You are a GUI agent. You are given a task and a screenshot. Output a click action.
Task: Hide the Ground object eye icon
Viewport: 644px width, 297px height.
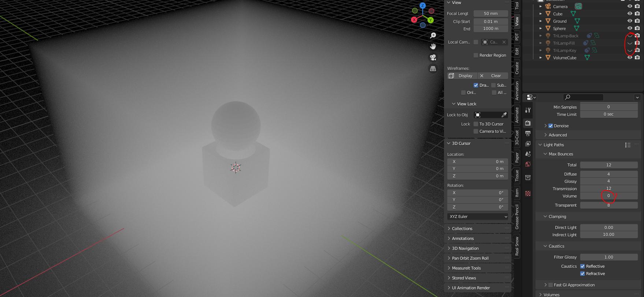coord(630,21)
